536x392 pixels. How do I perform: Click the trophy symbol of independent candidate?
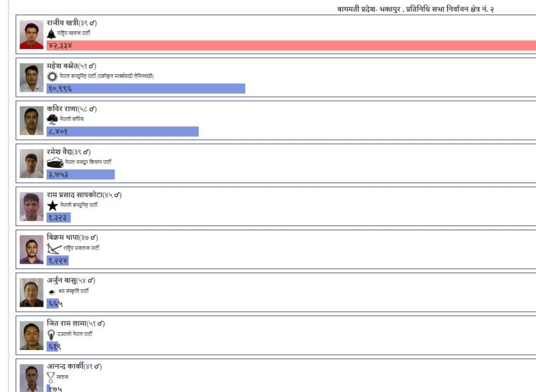click(x=51, y=377)
